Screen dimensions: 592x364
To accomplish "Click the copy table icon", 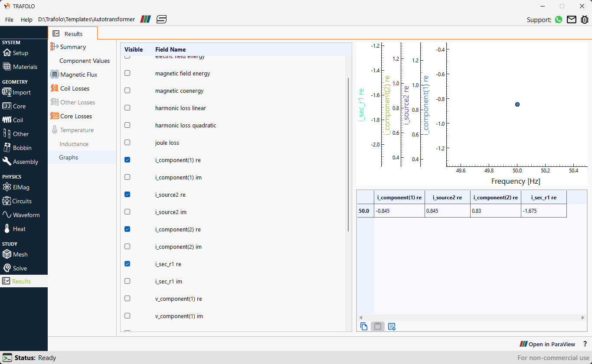I will pyautogui.click(x=364, y=326).
